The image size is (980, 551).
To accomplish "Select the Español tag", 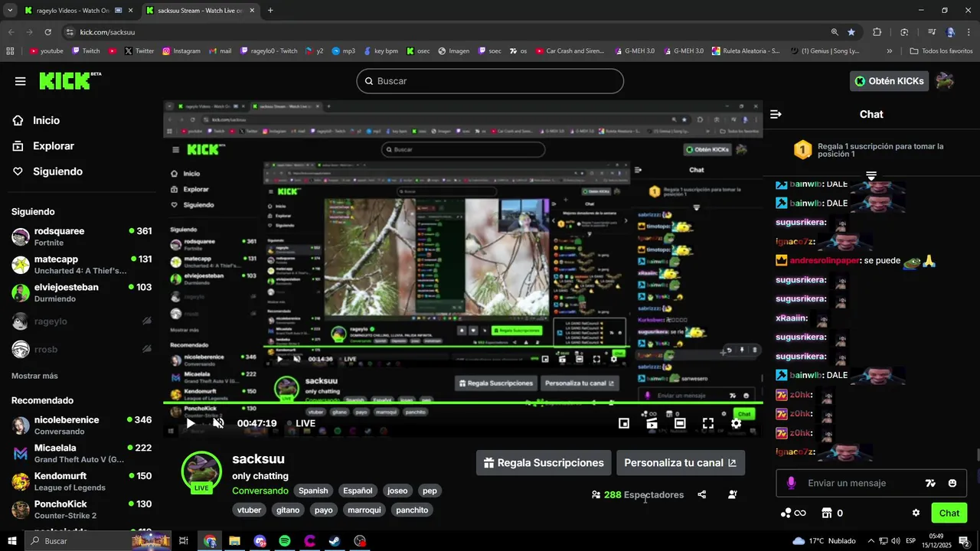I will (x=358, y=491).
